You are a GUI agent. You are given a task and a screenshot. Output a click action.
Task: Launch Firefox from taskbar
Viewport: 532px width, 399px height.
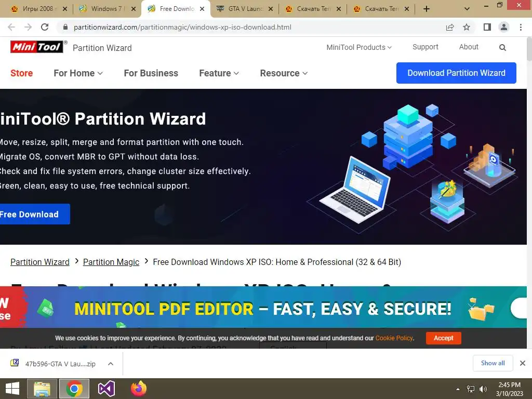(139, 389)
